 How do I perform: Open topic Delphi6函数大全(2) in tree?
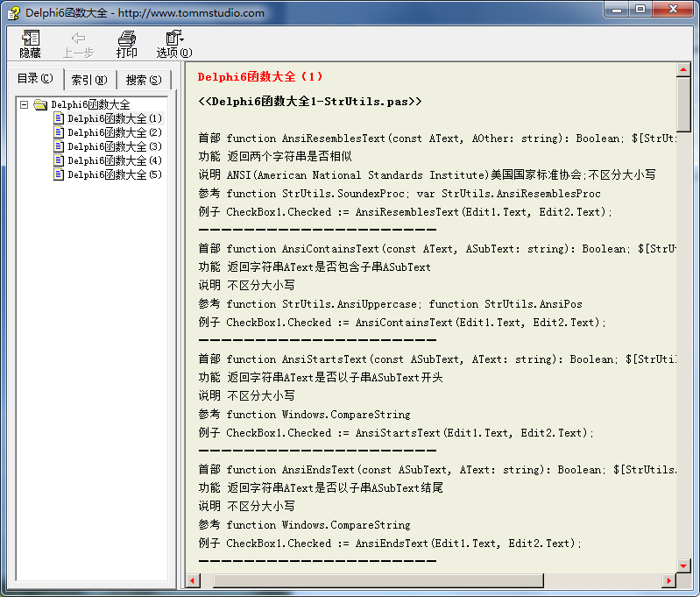coord(115,132)
